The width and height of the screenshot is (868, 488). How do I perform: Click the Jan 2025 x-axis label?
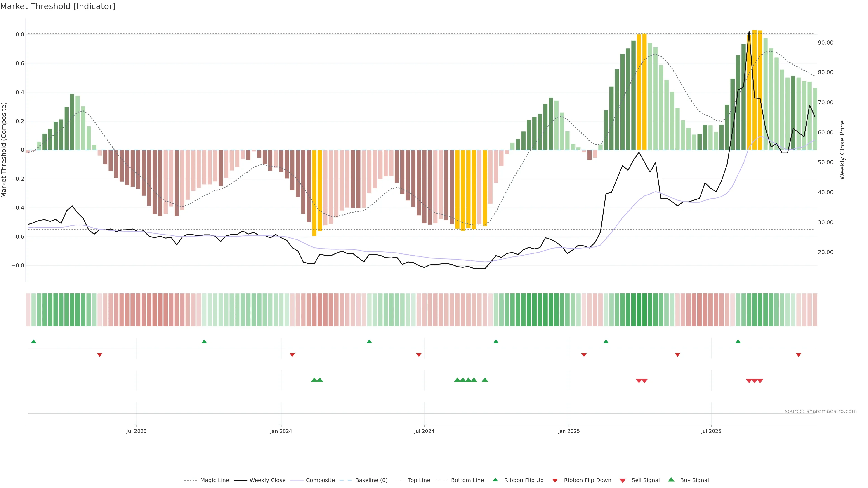point(568,431)
